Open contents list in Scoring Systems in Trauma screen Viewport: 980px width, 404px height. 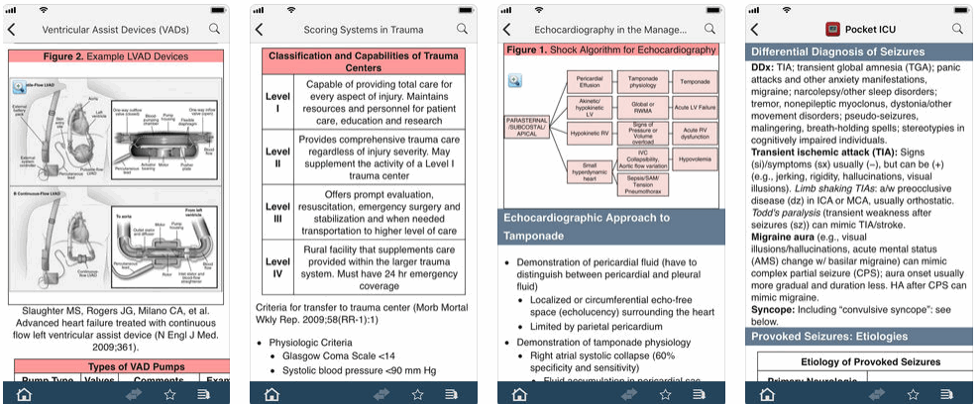click(451, 394)
